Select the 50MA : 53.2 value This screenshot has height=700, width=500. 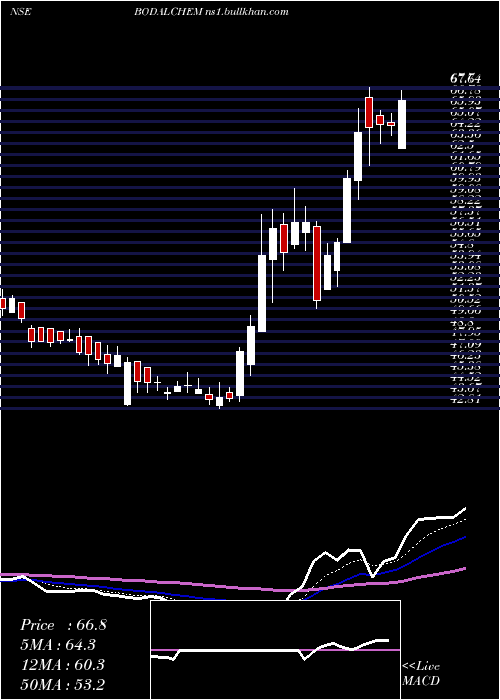point(62,684)
